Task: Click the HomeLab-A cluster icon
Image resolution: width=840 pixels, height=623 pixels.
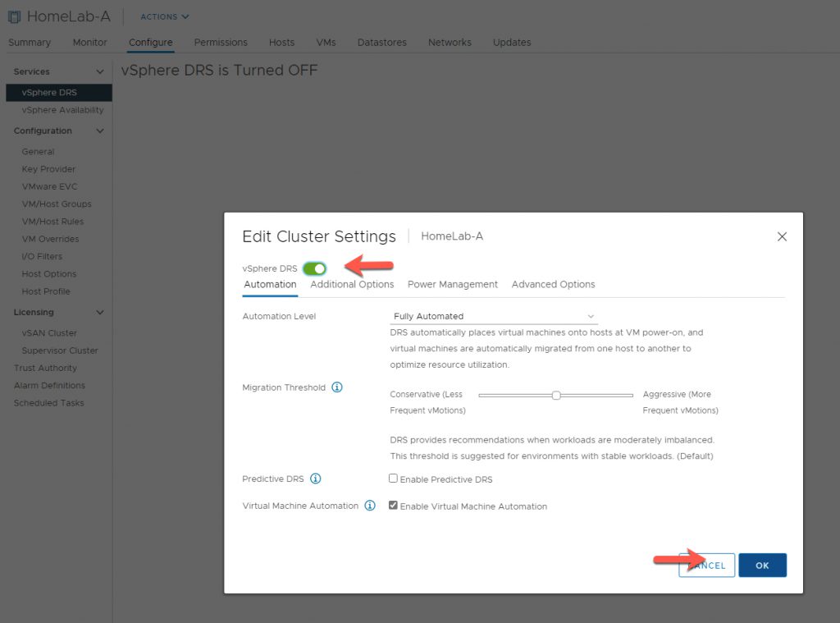Action: click(15, 16)
